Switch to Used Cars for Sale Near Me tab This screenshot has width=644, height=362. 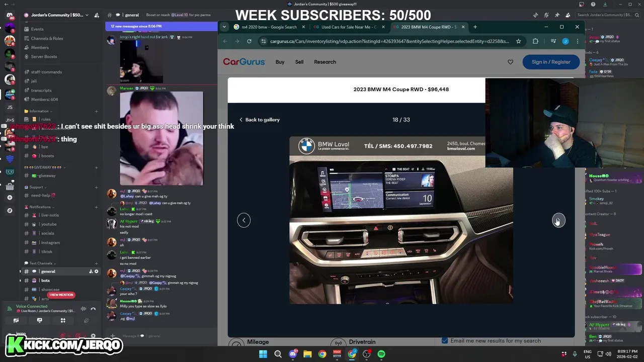[348, 27]
